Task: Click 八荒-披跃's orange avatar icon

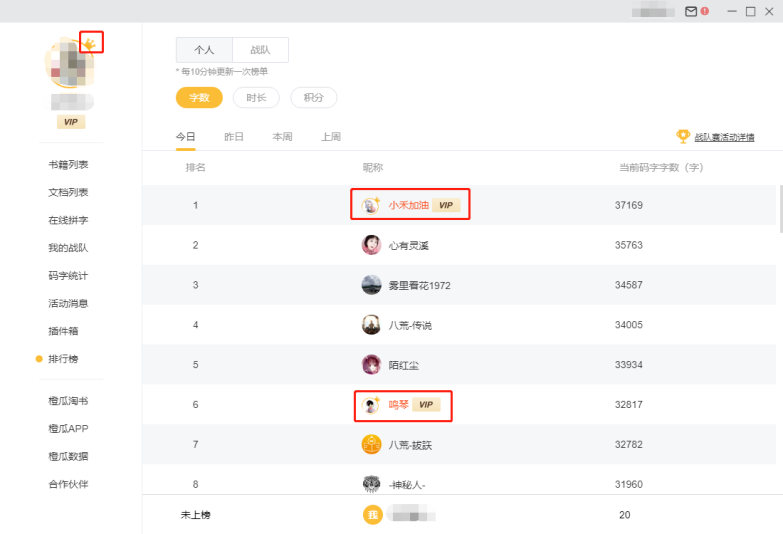Action: tap(371, 444)
